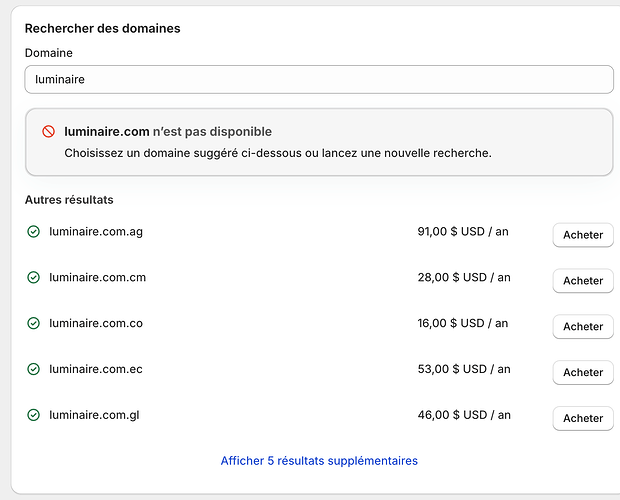This screenshot has width=620, height=500.
Task: Select the luminaire.com.ag domain name text
Action: (96, 232)
